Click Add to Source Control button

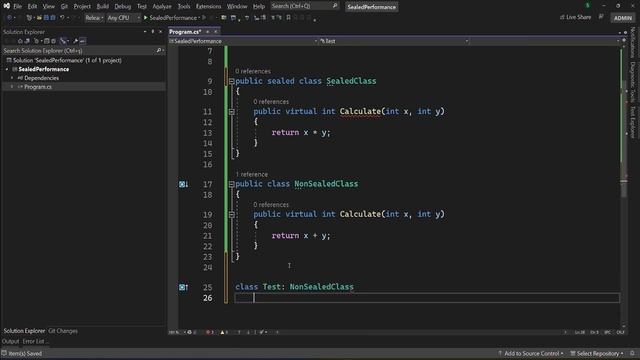531,353
